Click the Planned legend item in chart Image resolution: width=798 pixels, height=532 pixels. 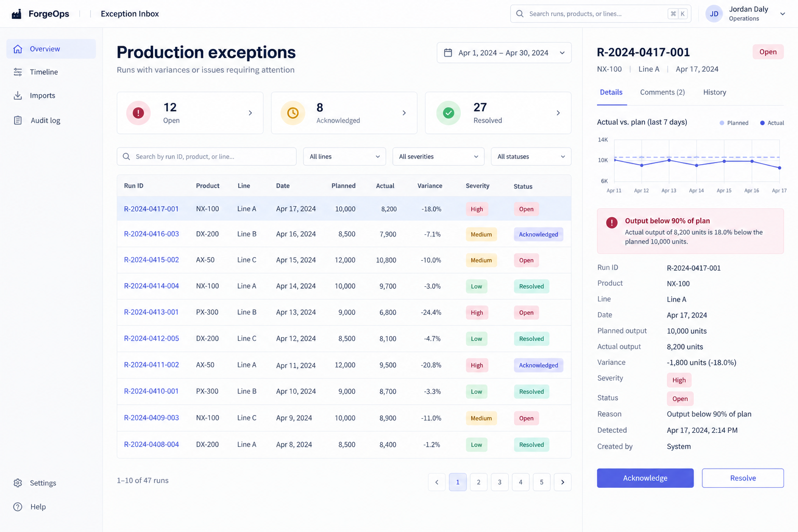click(734, 123)
